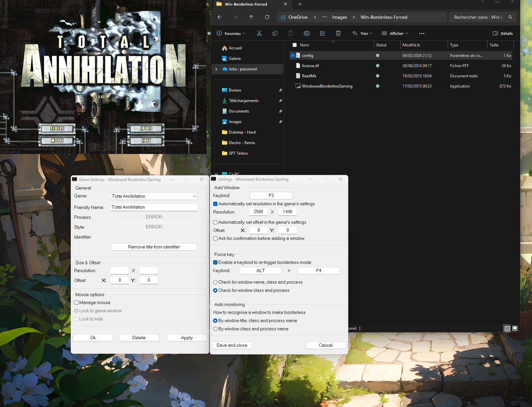Go up one folder level in Explorer
Image resolution: width=532 pixels, height=407 pixels.
coord(251,17)
